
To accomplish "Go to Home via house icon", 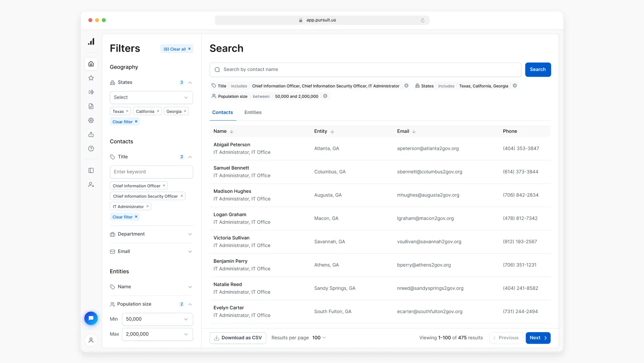I will pyautogui.click(x=91, y=64).
